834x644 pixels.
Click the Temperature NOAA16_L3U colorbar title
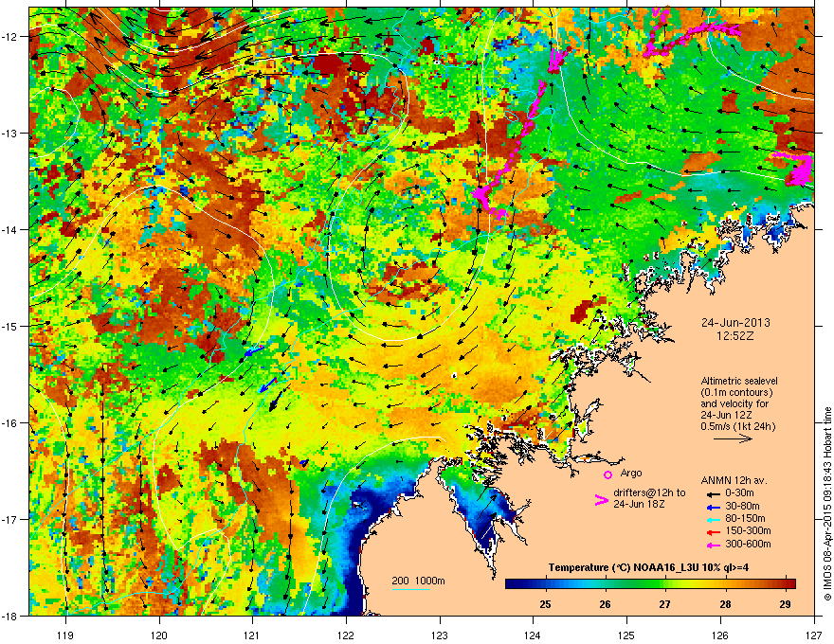point(649,566)
